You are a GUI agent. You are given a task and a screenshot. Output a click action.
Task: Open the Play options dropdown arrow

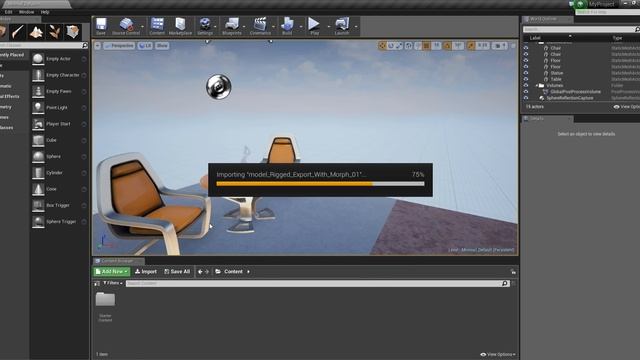[329, 27]
